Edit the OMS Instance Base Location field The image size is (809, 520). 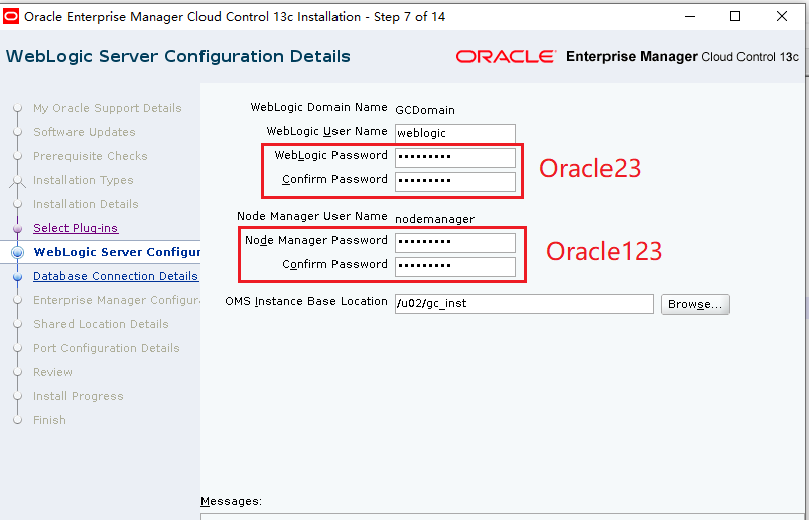click(524, 304)
